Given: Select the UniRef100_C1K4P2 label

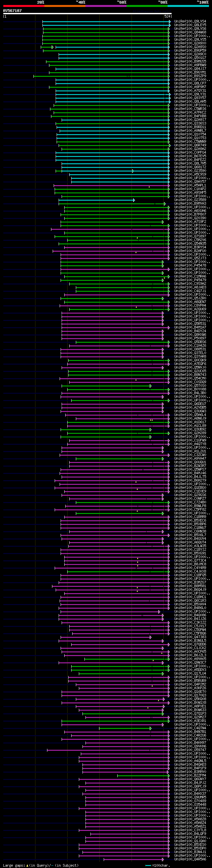Looking at the screenshot, I should [x=190, y=189].
